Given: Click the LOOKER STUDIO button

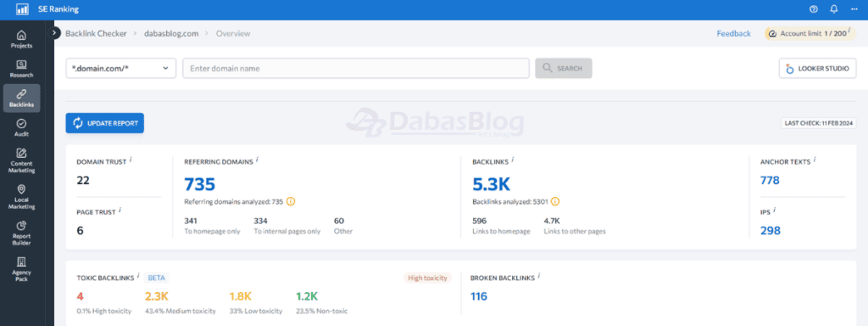Looking at the screenshot, I should click(x=818, y=69).
